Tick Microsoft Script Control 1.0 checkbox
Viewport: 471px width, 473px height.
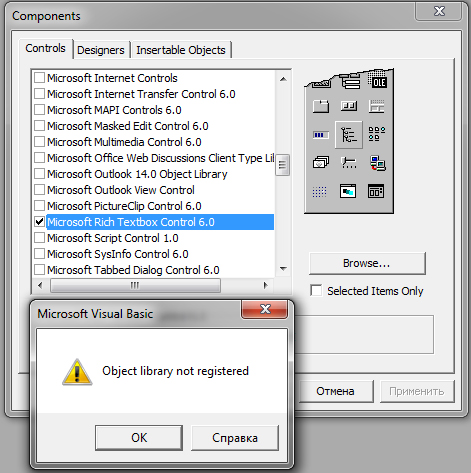click(40, 238)
